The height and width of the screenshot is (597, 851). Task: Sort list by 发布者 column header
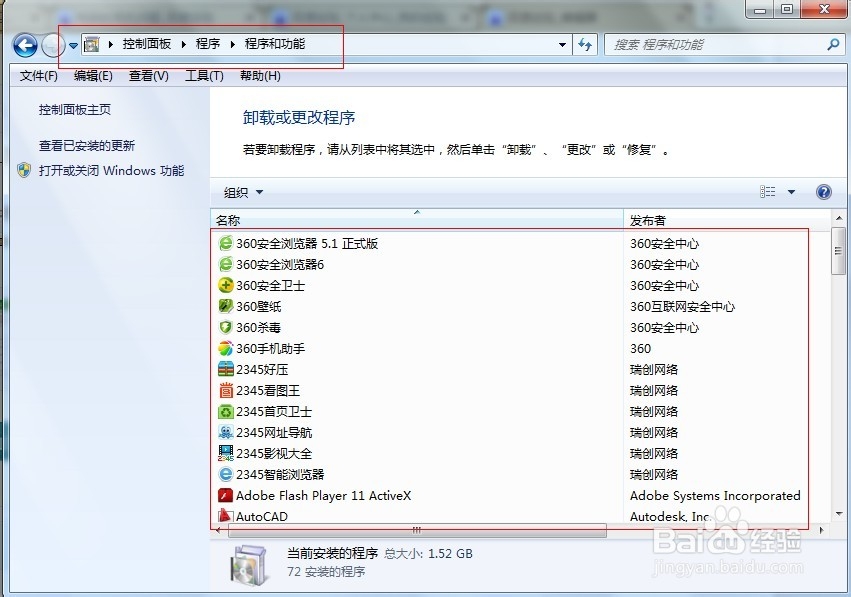[x=727, y=220]
